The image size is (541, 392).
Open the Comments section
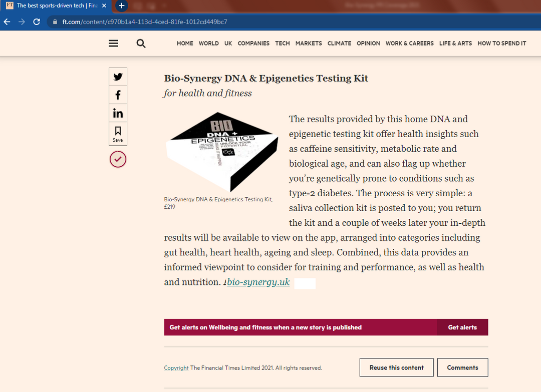pos(463,367)
